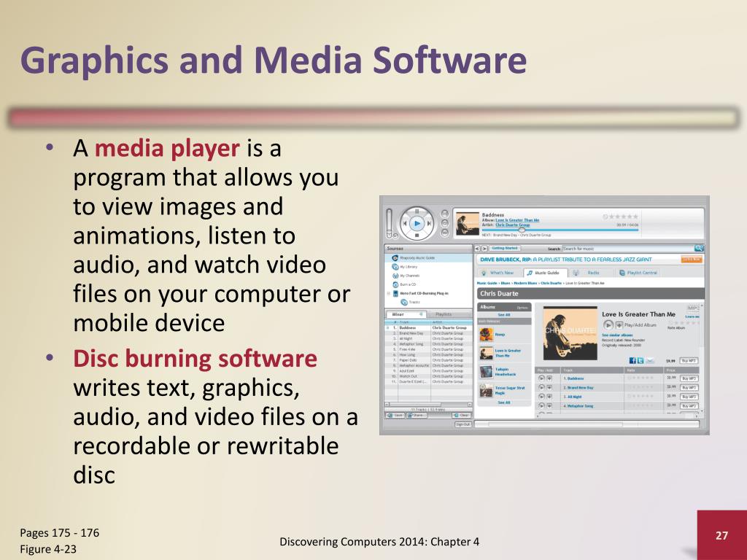Image resolution: width=747 pixels, height=560 pixels.
Task: Click the playback progress bar for Baddness
Action: pyautogui.click(x=560, y=230)
